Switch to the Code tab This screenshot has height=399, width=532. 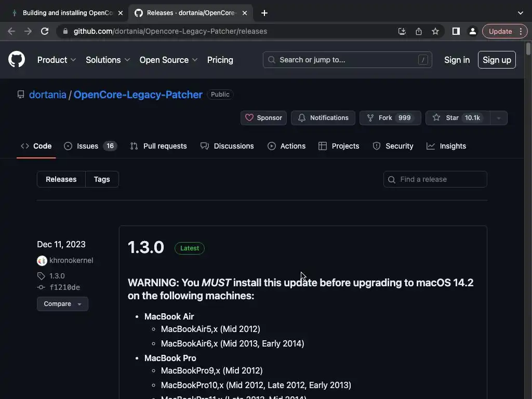pyautogui.click(x=36, y=146)
